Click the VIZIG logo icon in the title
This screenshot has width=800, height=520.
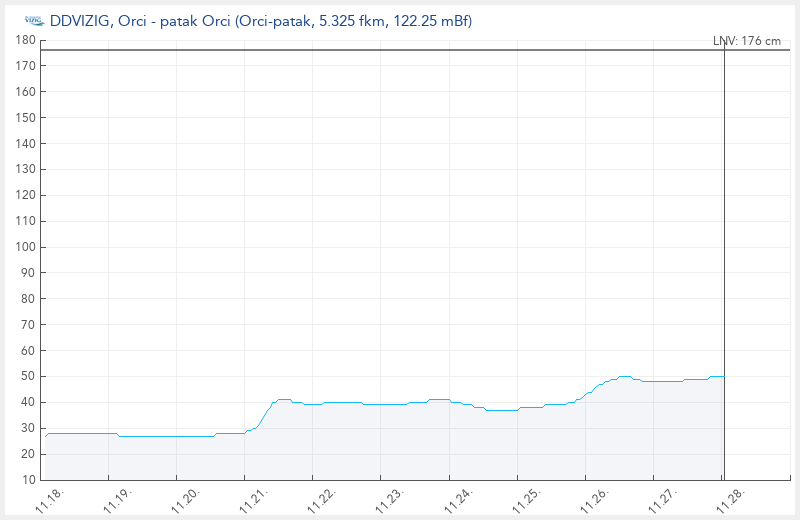coord(33,20)
